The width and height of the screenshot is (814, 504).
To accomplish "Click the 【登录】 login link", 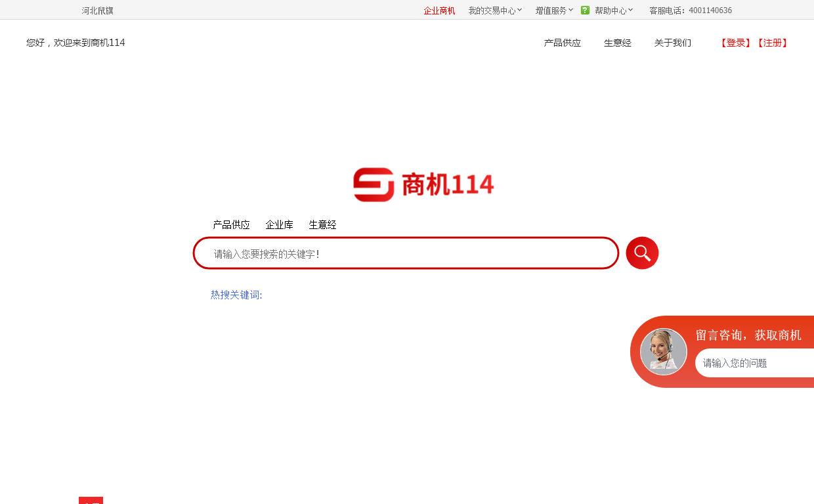I will 735,43.
